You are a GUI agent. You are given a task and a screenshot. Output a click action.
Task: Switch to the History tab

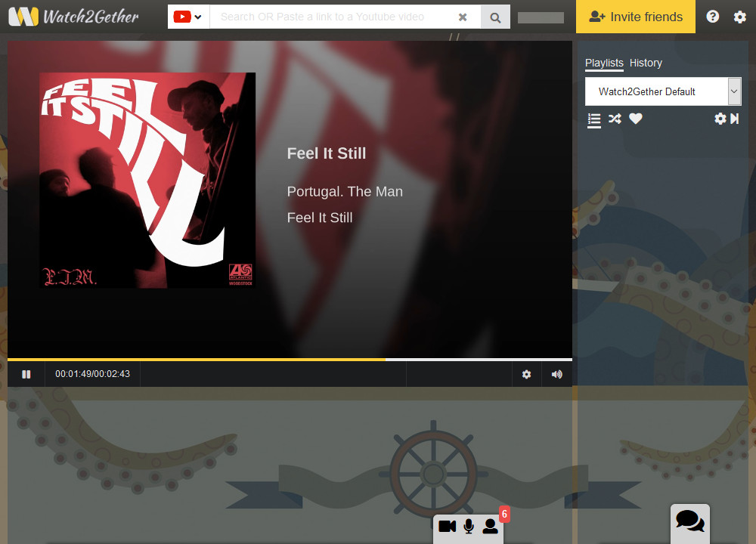[646, 63]
